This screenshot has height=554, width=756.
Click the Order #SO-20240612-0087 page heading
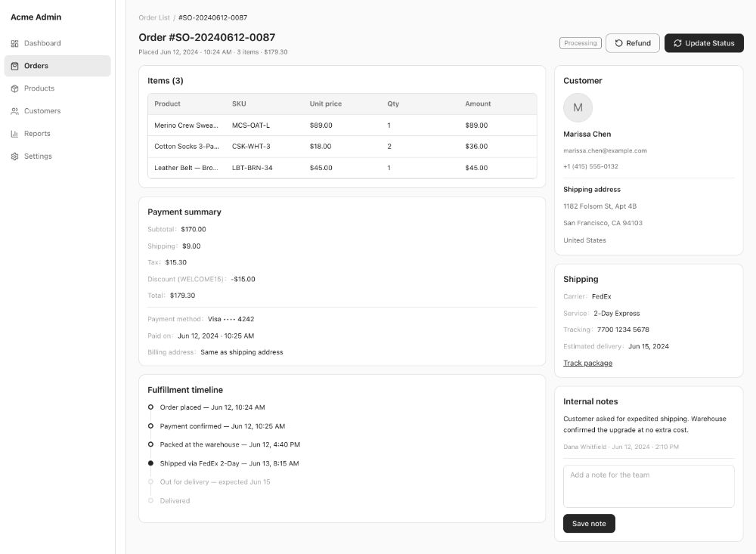(207, 38)
